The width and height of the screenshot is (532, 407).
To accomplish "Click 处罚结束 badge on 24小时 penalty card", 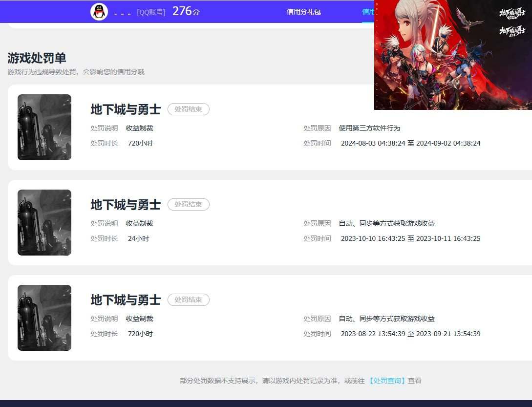I will tap(188, 204).
